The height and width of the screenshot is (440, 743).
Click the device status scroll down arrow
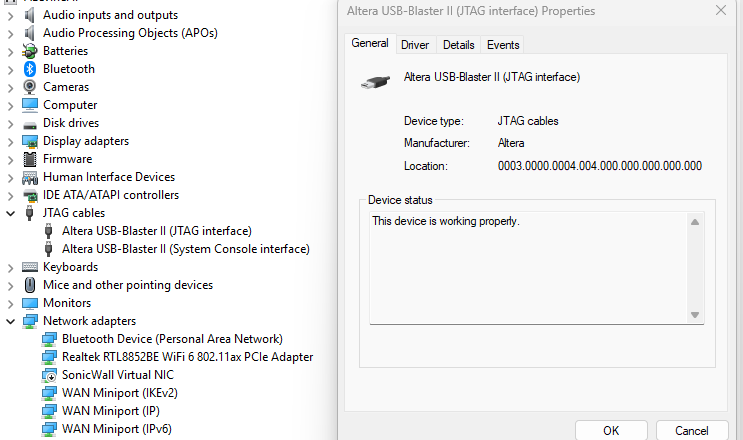tap(695, 315)
